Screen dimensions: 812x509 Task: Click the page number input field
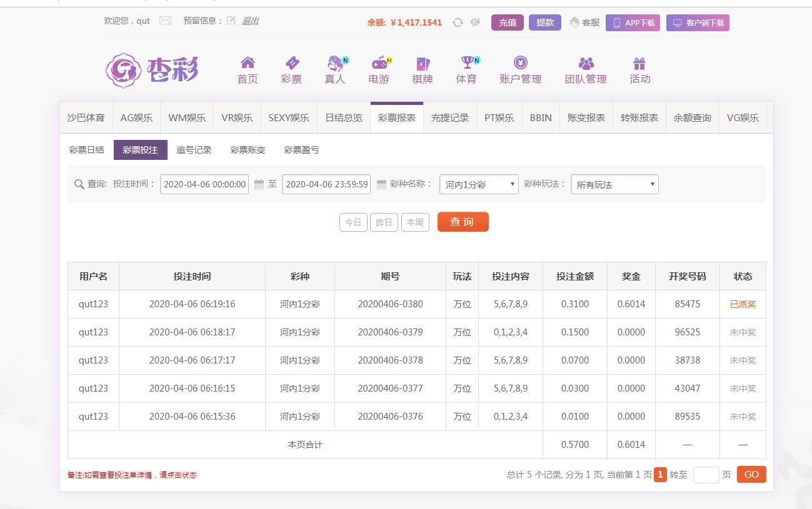(706, 475)
